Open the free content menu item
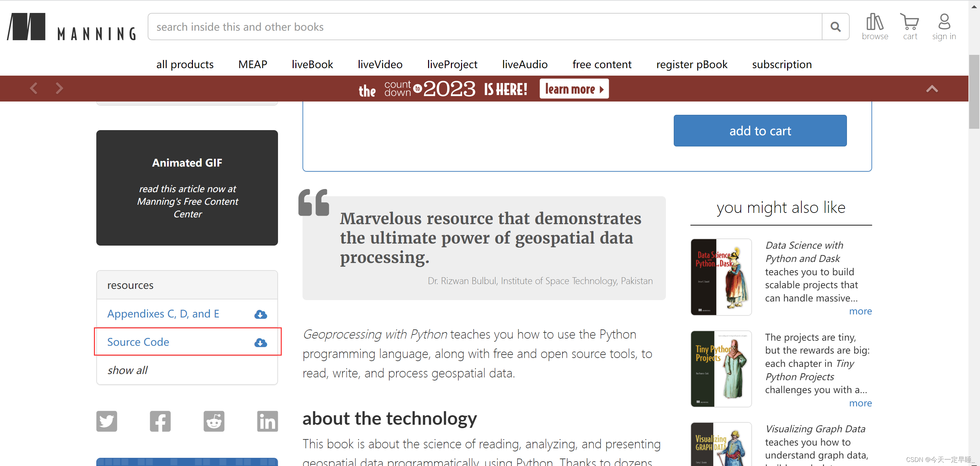This screenshot has height=466, width=980. click(x=602, y=64)
